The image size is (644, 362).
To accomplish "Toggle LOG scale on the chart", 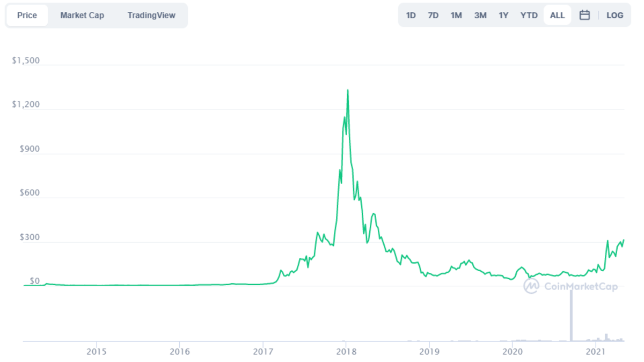I will click(x=614, y=15).
